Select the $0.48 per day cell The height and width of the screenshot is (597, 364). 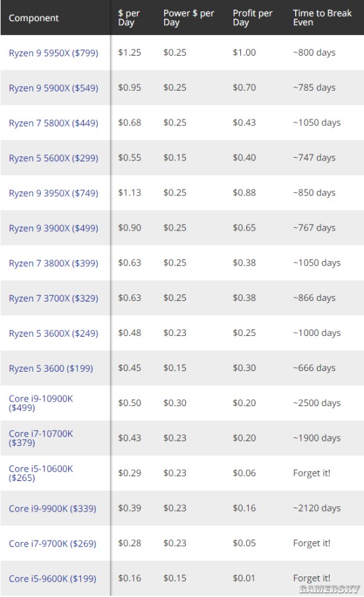[x=129, y=333]
